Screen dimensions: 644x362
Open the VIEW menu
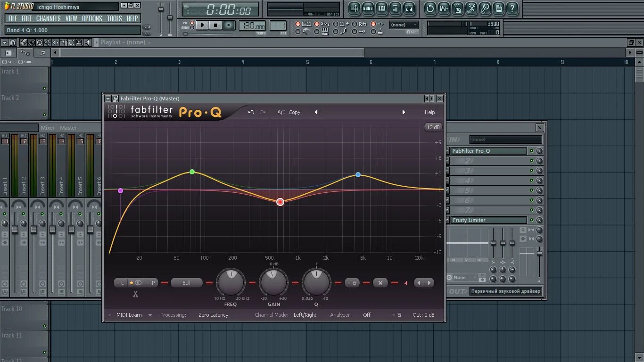tap(71, 18)
